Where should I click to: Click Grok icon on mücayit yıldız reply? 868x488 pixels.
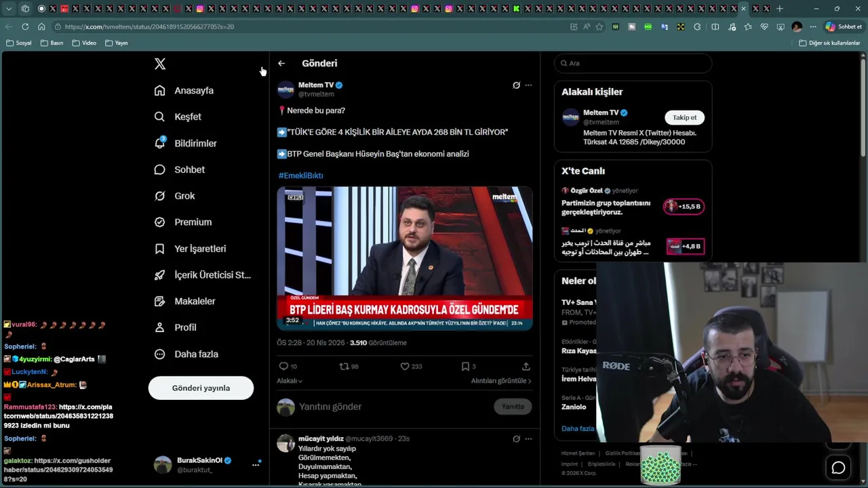tap(516, 439)
